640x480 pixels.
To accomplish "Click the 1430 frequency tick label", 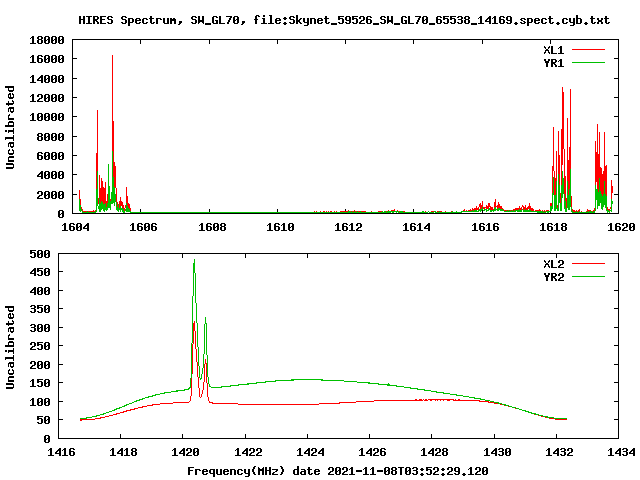I will point(497,452).
